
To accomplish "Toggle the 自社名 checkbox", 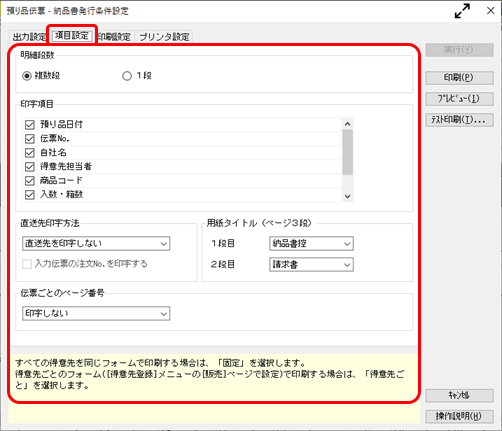I will [x=30, y=153].
